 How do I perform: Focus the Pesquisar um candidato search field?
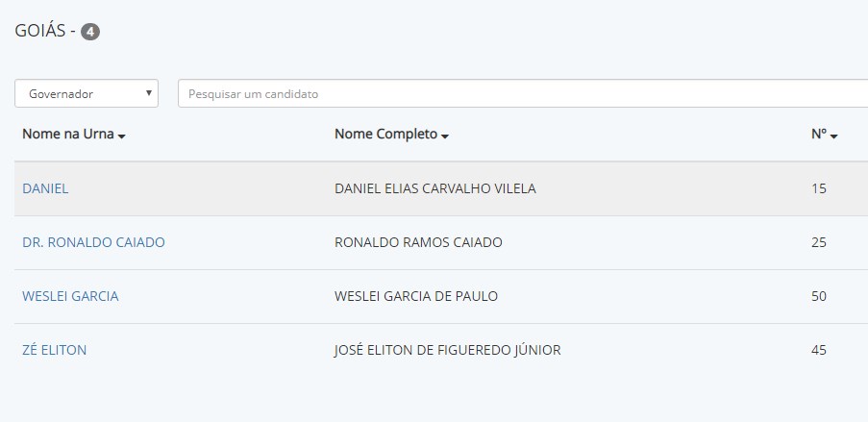(x=523, y=93)
